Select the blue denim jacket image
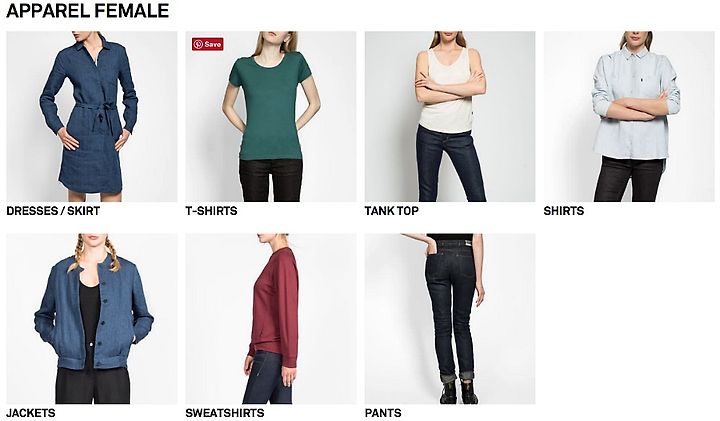The image size is (720, 421). click(92, 319)
